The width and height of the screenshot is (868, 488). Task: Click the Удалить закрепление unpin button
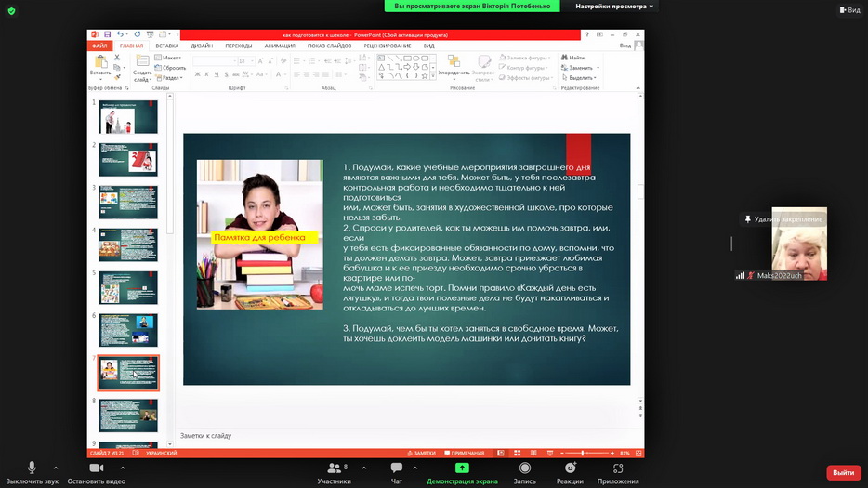(783, 219)
